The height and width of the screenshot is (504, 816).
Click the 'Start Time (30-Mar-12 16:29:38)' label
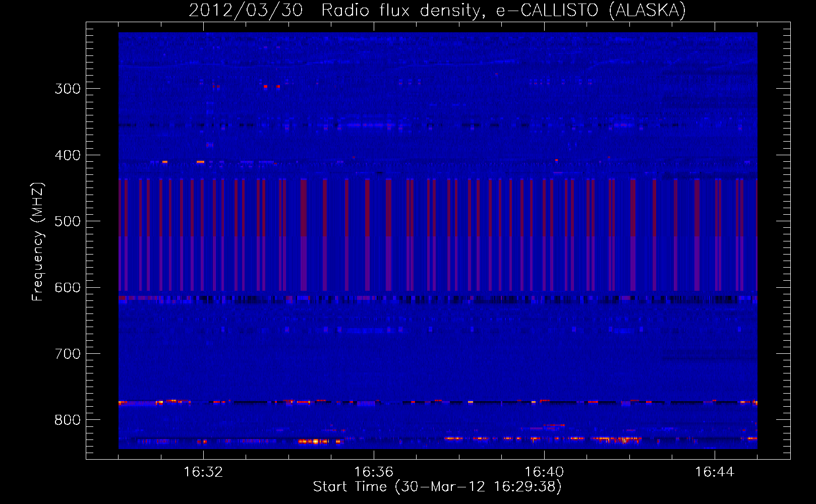point(437,487)
